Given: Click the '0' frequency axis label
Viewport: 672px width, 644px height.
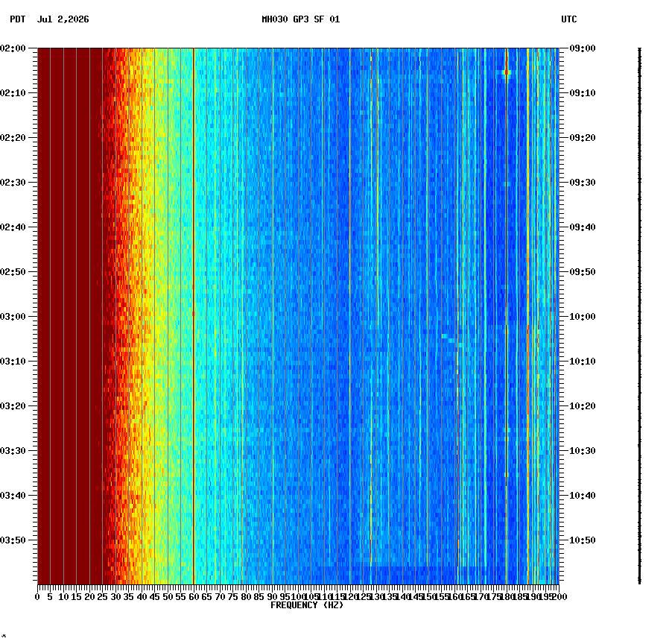Looking at the screenshot, I should pyautogui.click(x=38, y=597).
